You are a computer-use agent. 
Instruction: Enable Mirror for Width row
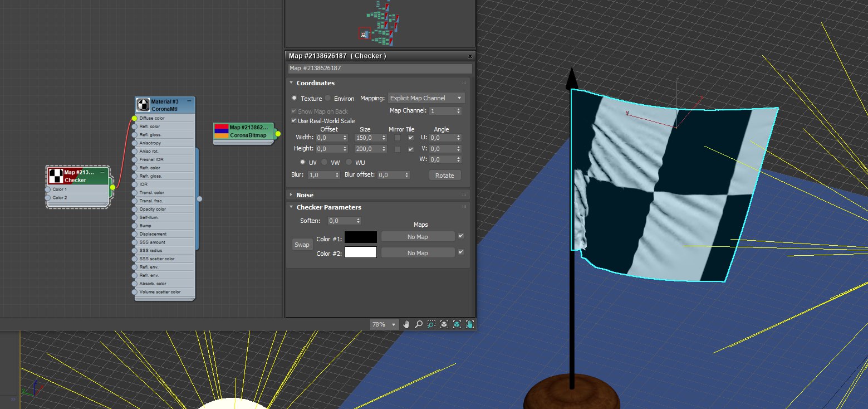click(398, 137)
